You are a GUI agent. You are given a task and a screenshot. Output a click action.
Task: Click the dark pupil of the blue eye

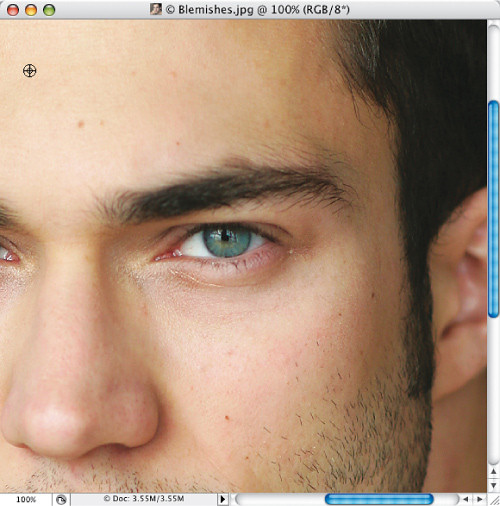coord(226,237)
